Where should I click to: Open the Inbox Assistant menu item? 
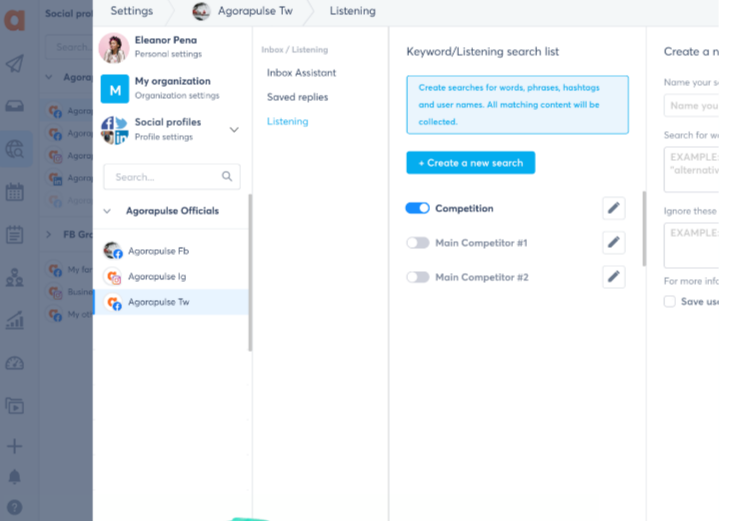coord(301,73)
